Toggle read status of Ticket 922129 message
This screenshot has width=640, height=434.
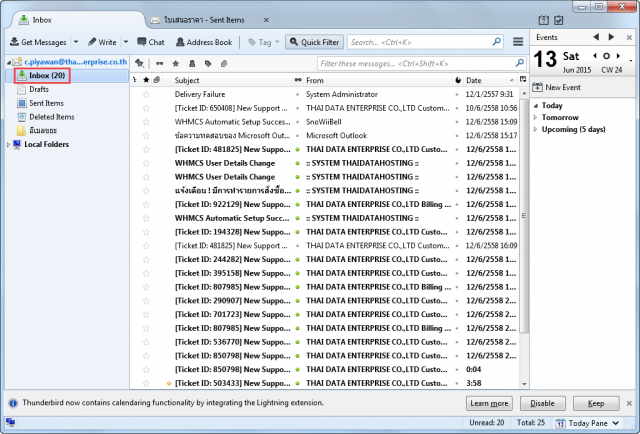(x=298, y=205)
